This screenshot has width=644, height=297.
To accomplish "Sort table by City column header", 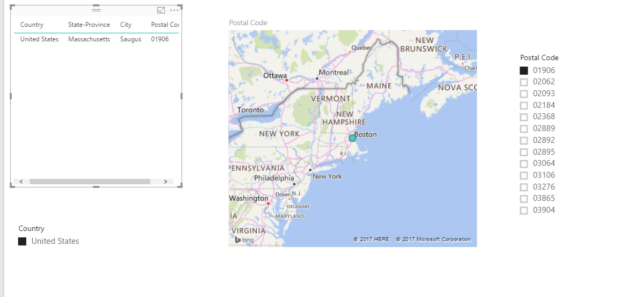I will pos(126,25).
